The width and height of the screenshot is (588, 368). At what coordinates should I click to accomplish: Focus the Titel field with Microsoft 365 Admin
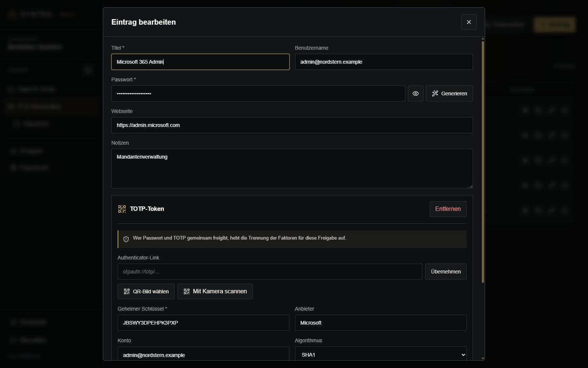click(x=200, y=62)
